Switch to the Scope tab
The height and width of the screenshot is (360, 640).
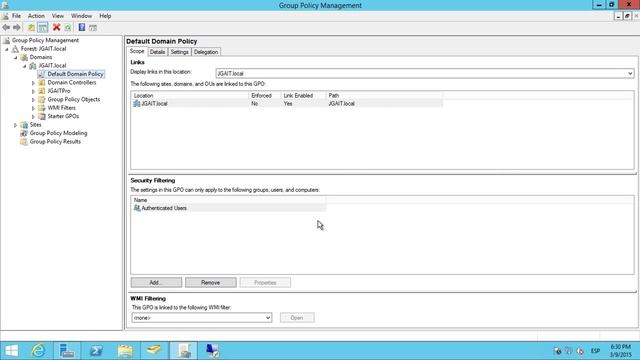pyautogui.click(x=137, y=51)
